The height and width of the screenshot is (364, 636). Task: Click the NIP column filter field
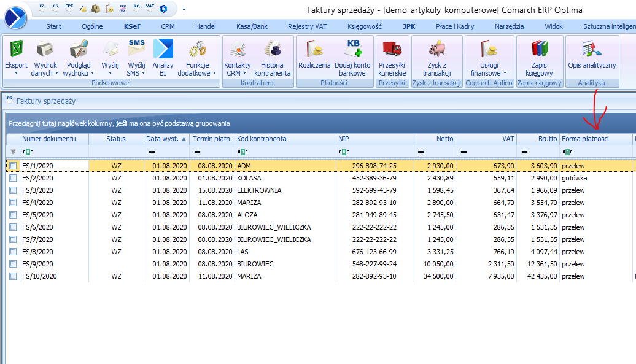point(374,152)
